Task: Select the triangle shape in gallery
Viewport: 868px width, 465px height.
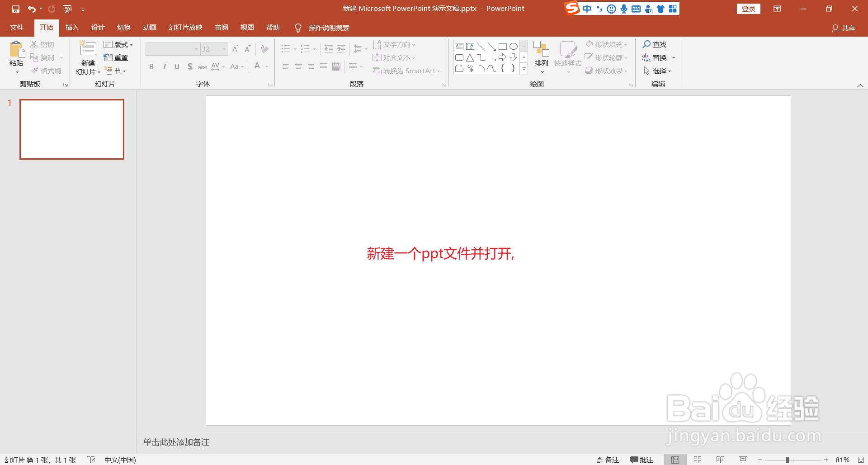Action: tap(470, 57)
